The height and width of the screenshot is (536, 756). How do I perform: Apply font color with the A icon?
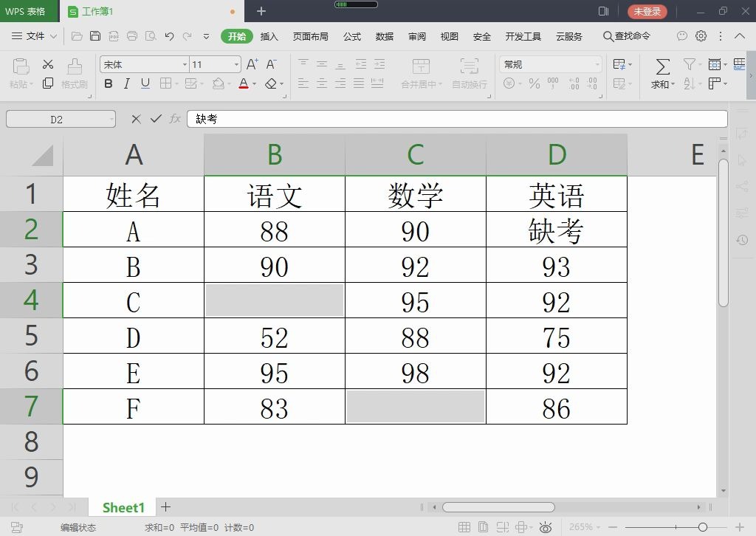tap(242, 83)
